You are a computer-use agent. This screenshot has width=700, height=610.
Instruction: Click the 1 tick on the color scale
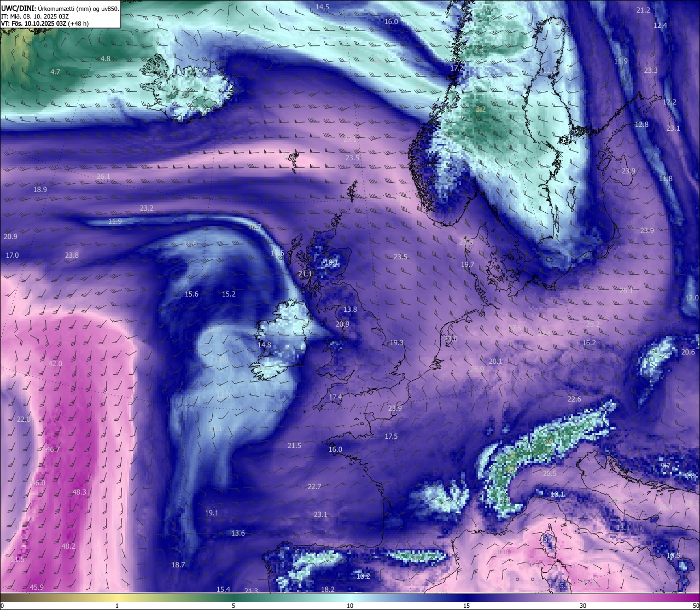117,606
